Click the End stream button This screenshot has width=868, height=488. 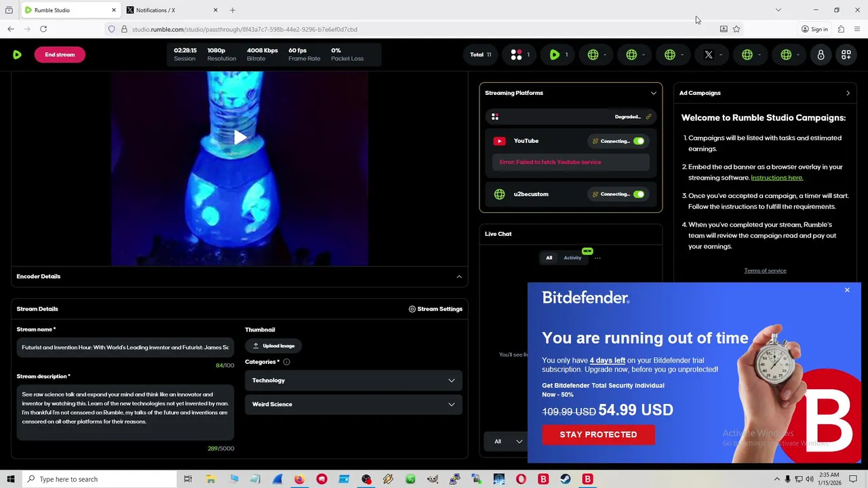tap(60, 55)
